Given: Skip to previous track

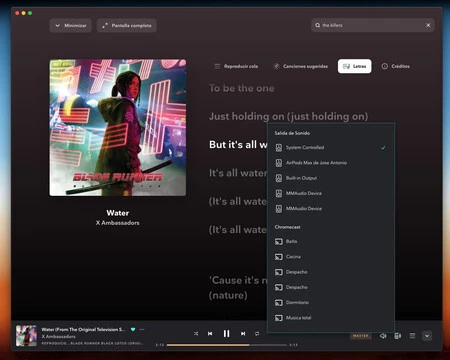Looking at the screenshot, I should [210, 333].
